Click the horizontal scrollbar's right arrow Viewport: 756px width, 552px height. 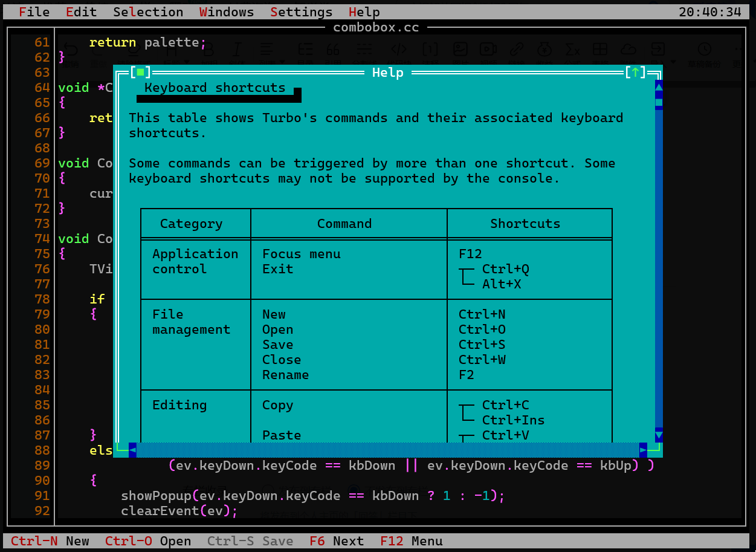pos(643,450)
